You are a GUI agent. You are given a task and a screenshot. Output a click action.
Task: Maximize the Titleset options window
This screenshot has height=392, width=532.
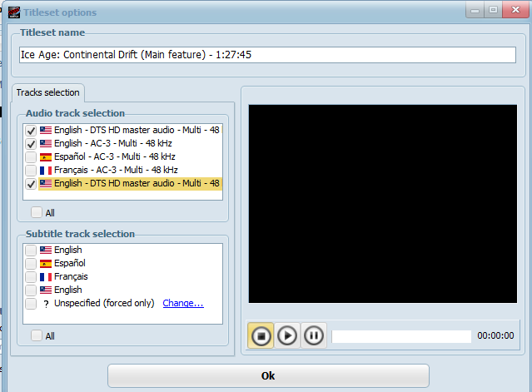click(x=493, y=9)
